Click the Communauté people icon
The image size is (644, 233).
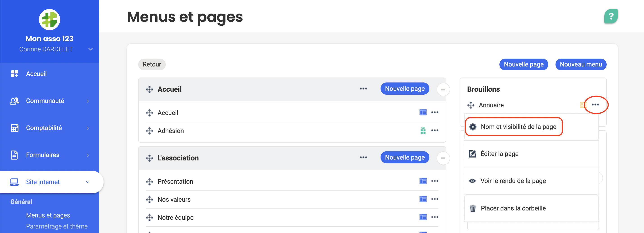point(14,101)
